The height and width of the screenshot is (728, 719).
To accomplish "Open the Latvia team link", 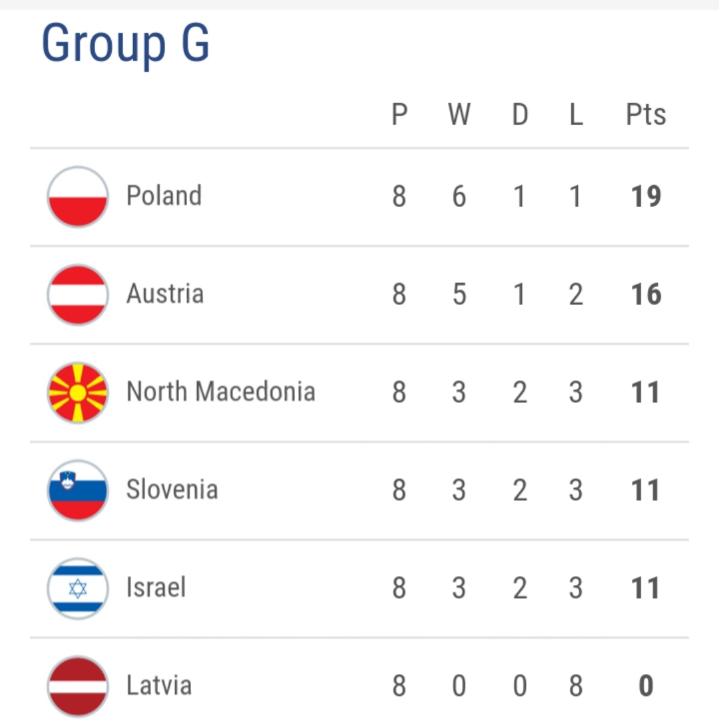I will [x=158, y=685].
